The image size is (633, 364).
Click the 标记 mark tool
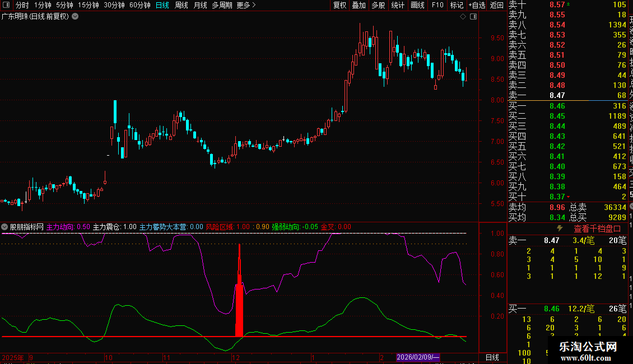pos(457,5)
